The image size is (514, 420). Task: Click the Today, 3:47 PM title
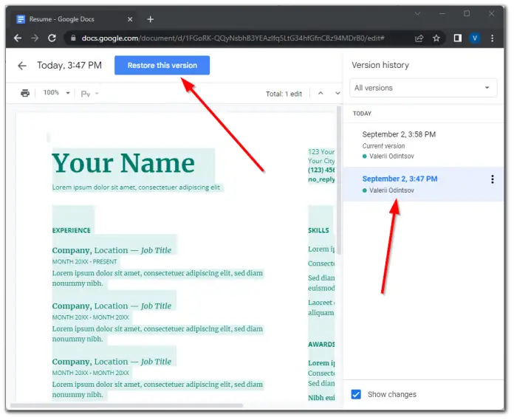pos(69,65)
